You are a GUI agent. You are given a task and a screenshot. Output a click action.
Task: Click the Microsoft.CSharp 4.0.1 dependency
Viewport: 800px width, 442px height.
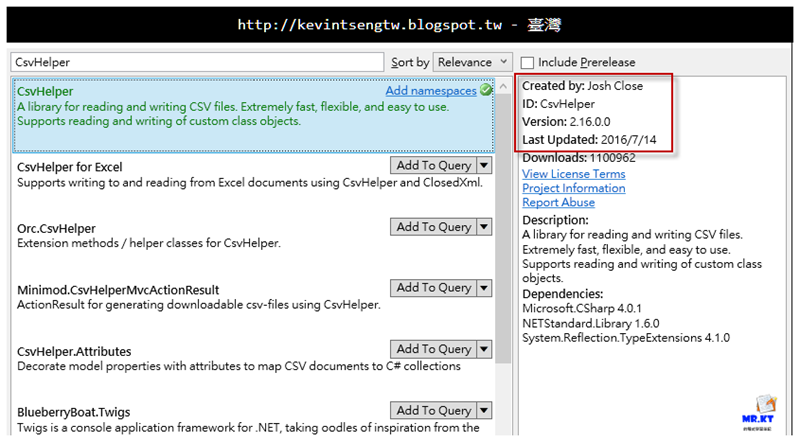tap(582, 309)
